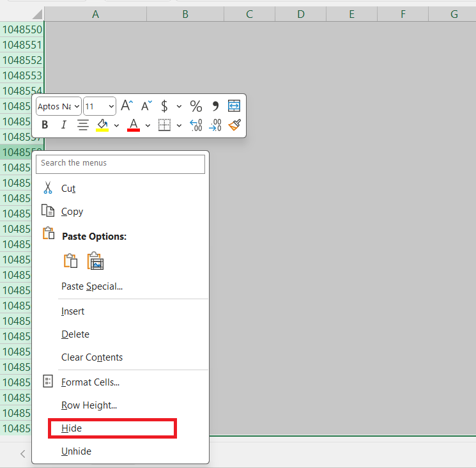Apply yellow Fill Color bucket
Viewport: 476px width, 468px height.
tap(102, 125)
